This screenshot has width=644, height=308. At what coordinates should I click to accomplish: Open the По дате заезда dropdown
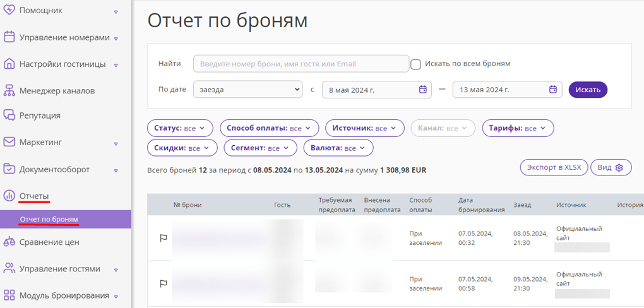[x=248, y=90]
